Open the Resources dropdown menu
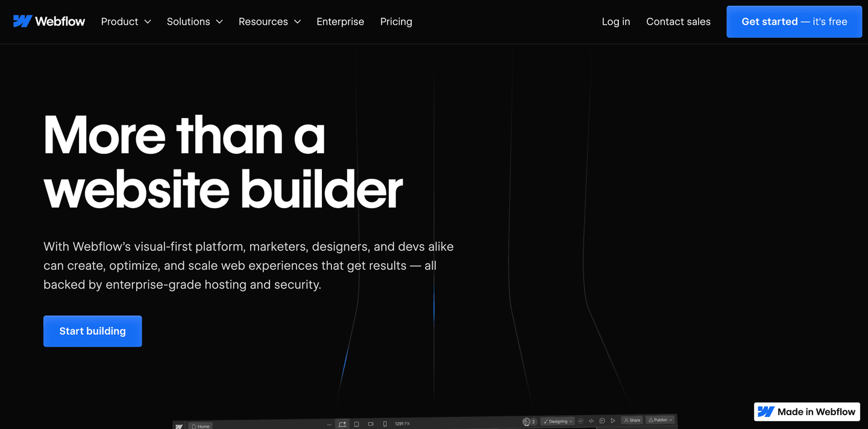The width and height of the screenshot is (868, 429). [269, 21]
